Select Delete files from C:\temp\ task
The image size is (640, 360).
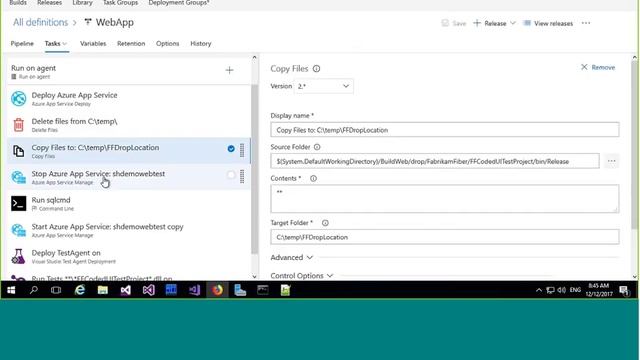pyautogui.click(x=129, y=125)
